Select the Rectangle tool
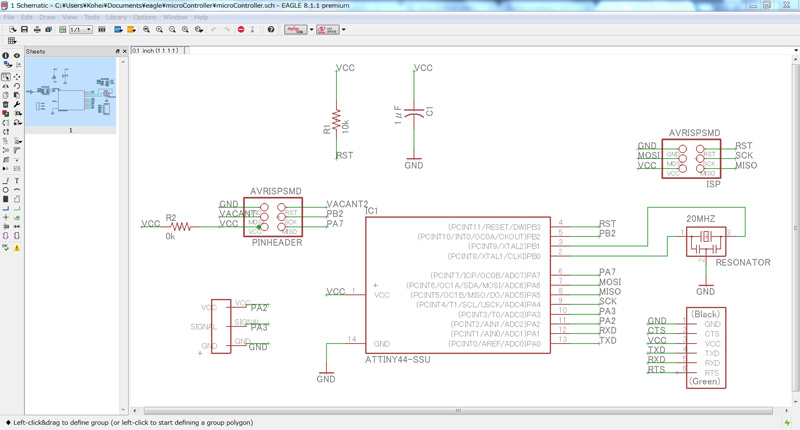This screenshot has height=430, width=800. point(6,199)
